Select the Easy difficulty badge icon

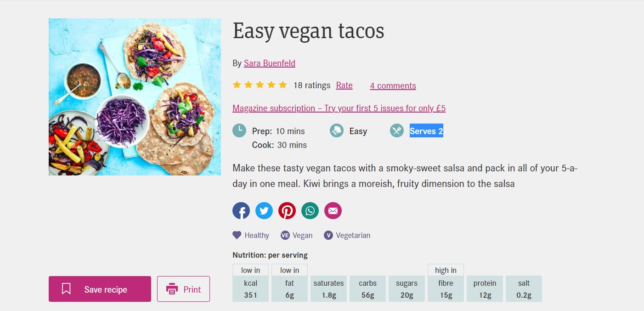(x=336, y=130)
